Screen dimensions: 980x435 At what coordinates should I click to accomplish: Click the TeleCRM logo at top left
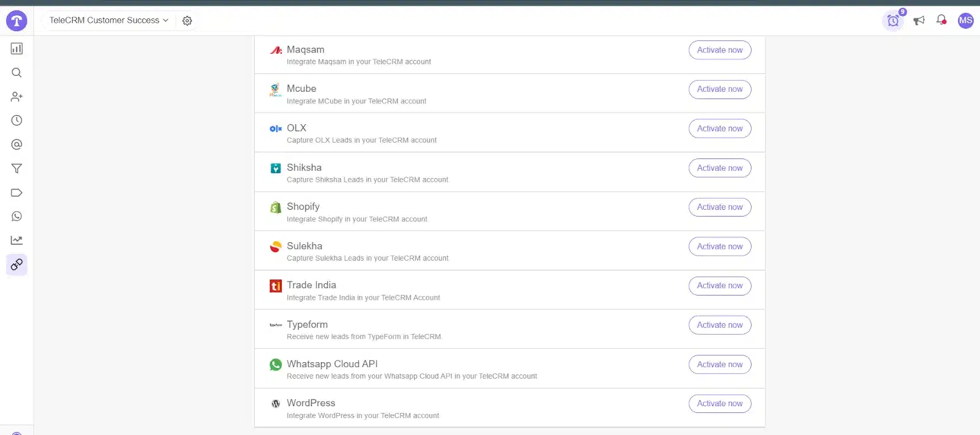[17, 21]
